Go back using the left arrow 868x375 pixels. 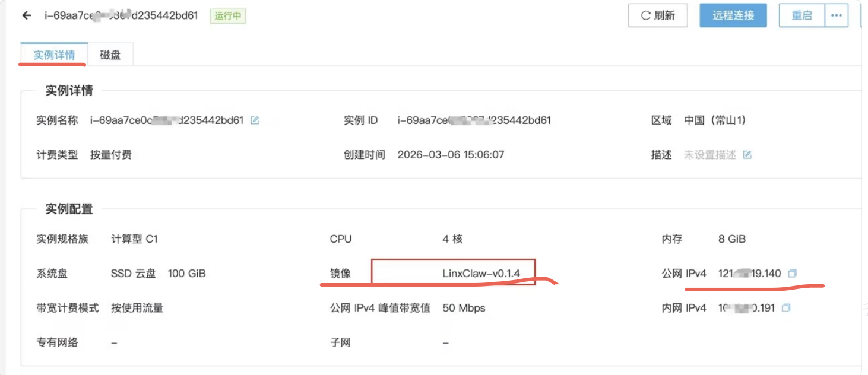pos(26,15)
